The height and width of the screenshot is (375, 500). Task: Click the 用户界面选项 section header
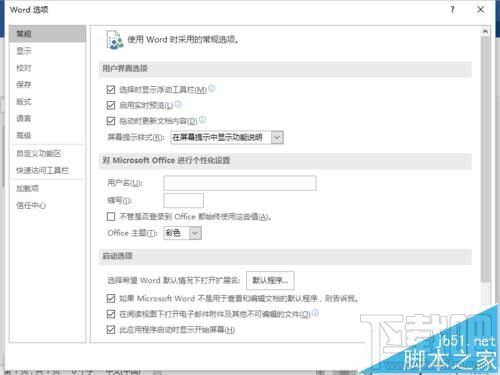pos(285,69)
